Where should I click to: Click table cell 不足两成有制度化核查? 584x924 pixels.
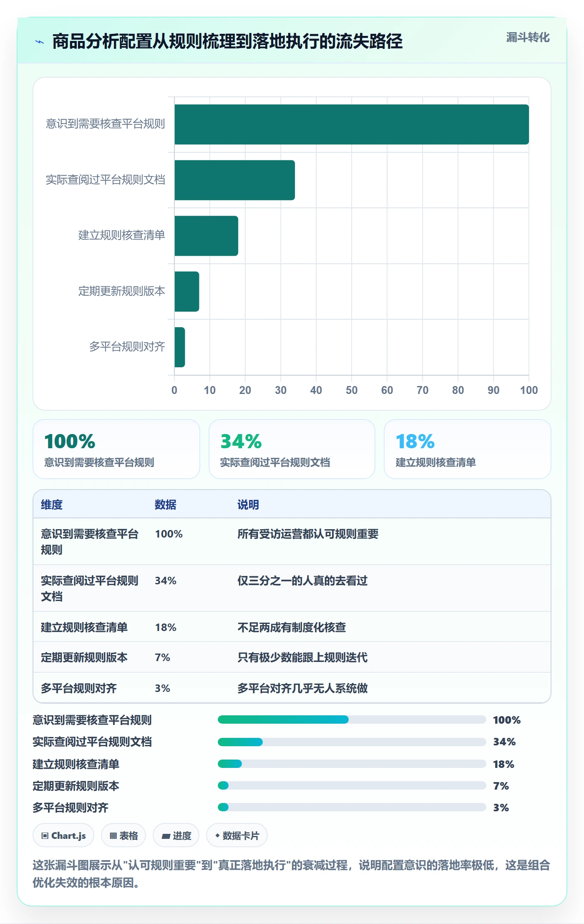click(292, 627)
